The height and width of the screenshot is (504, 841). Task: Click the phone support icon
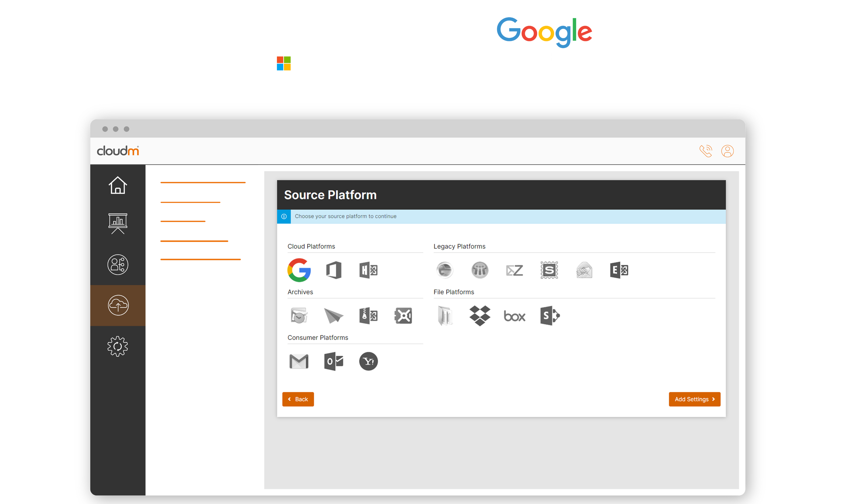tap(706, 151)
